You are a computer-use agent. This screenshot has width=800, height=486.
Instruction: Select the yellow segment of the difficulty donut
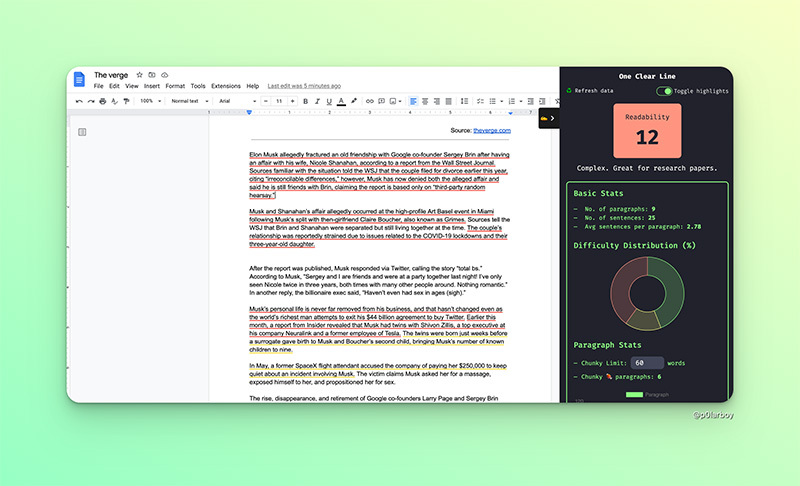[644, 321]
